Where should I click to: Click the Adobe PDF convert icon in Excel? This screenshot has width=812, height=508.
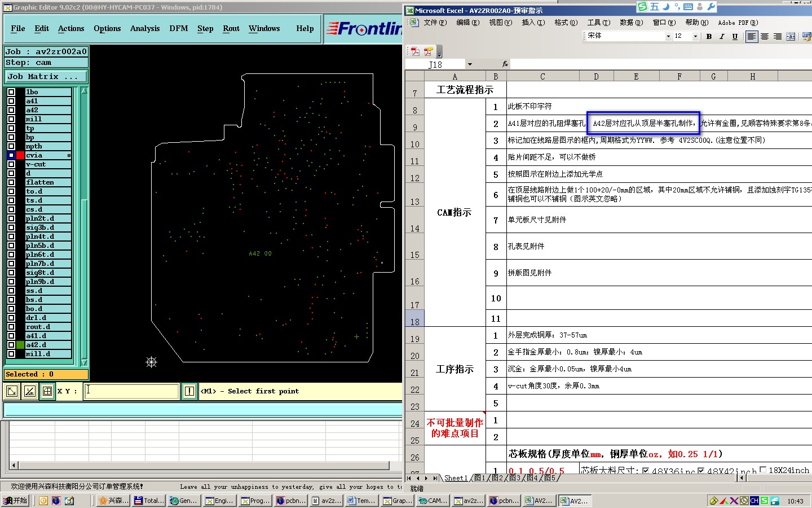tap(416, 51)
